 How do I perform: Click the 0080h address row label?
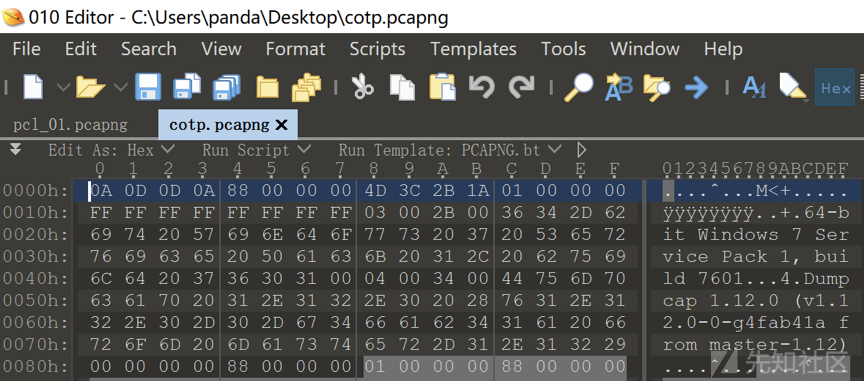[x=35, y=367]
